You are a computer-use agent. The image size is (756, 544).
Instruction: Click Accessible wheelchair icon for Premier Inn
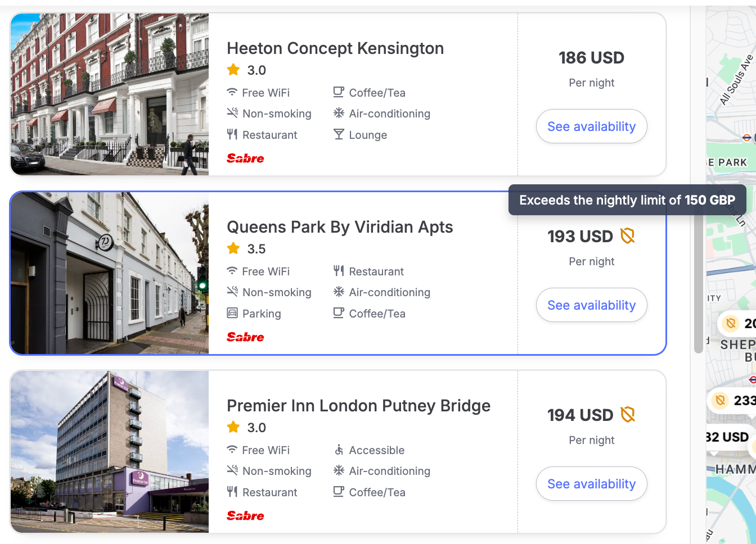pos(339,450)
